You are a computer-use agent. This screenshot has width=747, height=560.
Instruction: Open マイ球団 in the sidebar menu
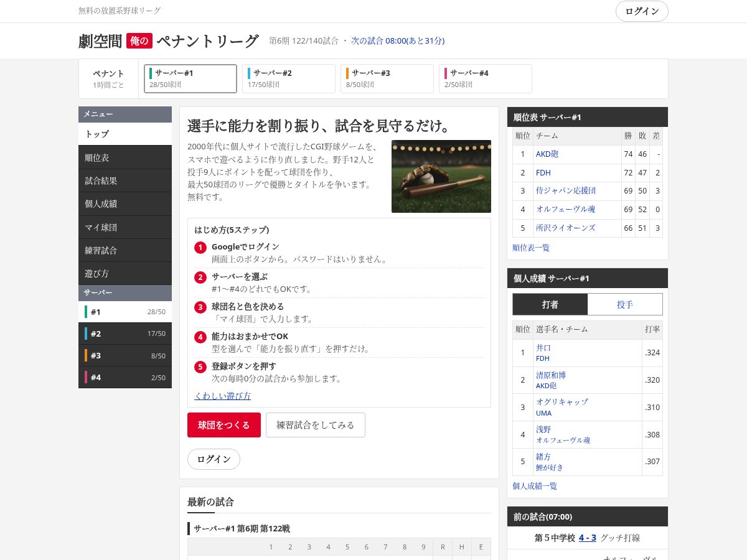pos(125,227)
